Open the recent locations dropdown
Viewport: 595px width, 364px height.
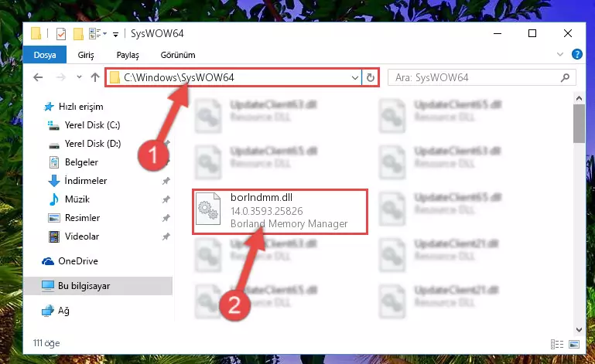pos(79,77)
